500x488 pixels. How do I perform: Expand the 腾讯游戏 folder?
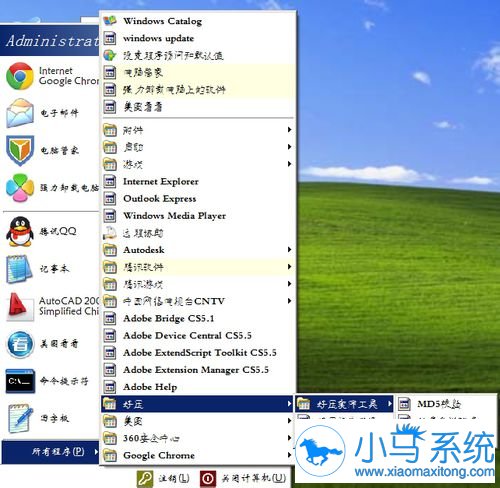point(198,284)
